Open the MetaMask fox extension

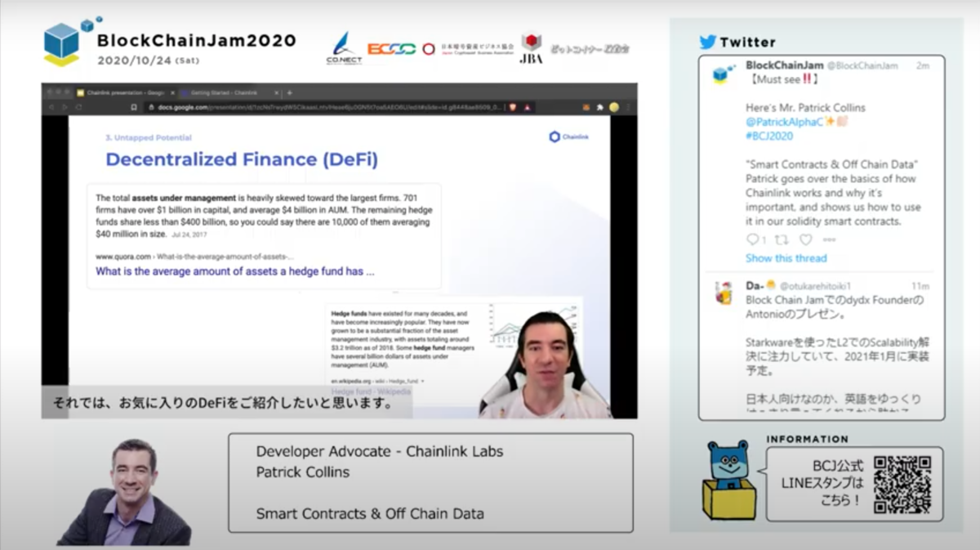point(585,107)
